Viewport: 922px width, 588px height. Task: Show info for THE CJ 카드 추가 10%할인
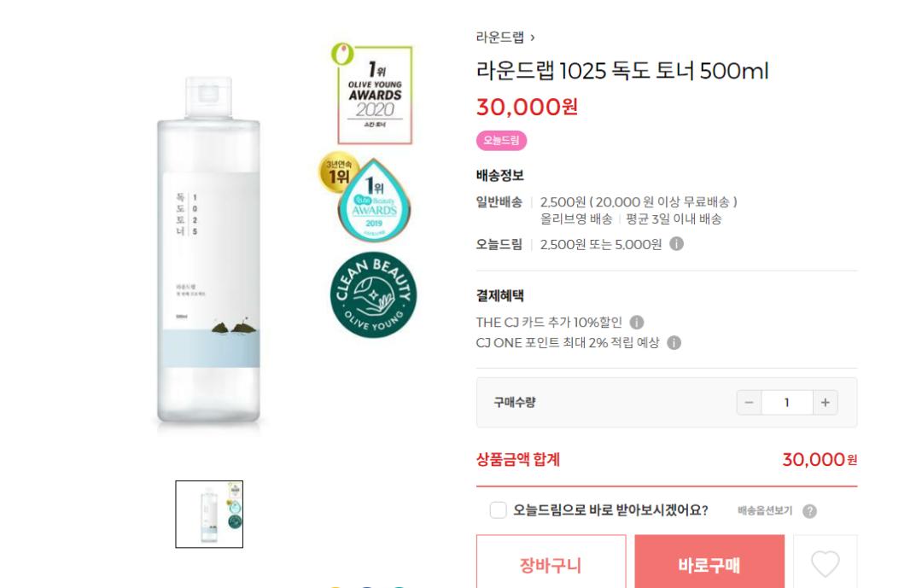pyautogui.click(x=637, y=323)
